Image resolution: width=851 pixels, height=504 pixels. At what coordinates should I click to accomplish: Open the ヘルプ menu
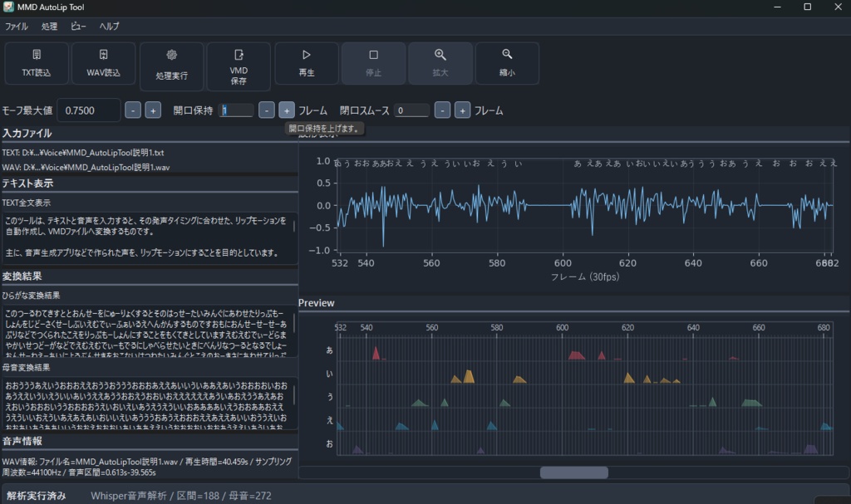coord(107,26)
